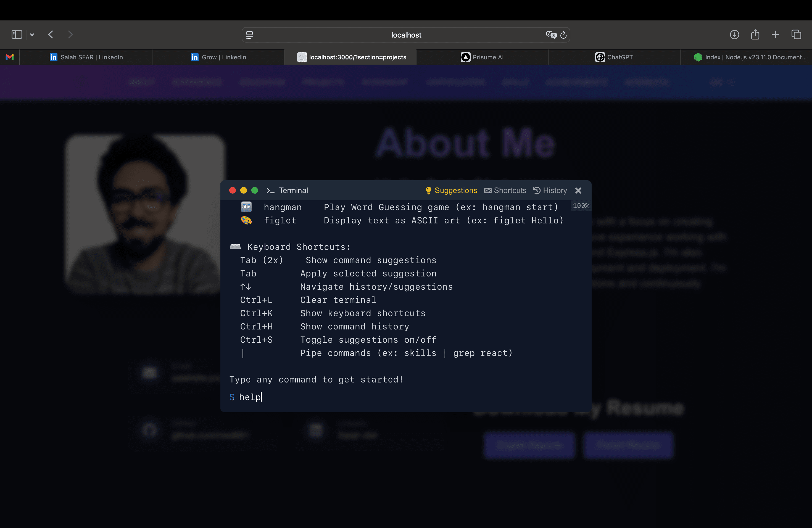Viewport: 812px width, 528px height.
Task: Open the tab group chevron dropdown
Action: click(x=32, y=35)
